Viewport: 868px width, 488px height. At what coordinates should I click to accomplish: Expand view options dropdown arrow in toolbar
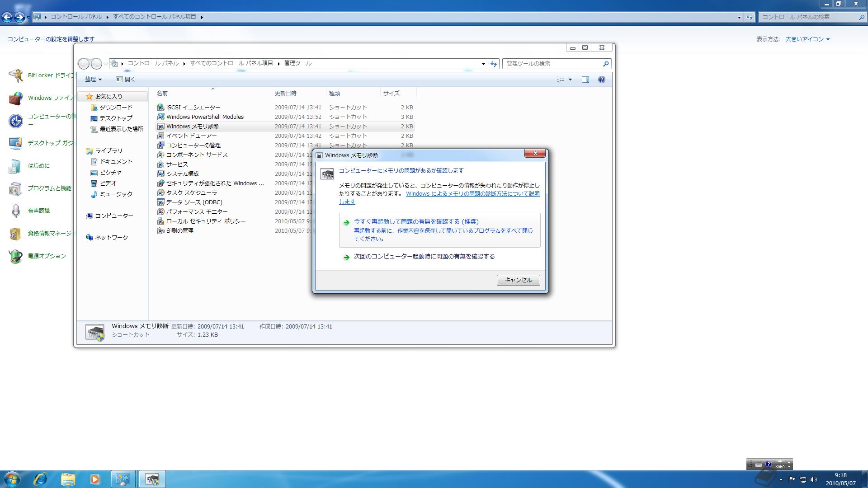pos(570,80)
